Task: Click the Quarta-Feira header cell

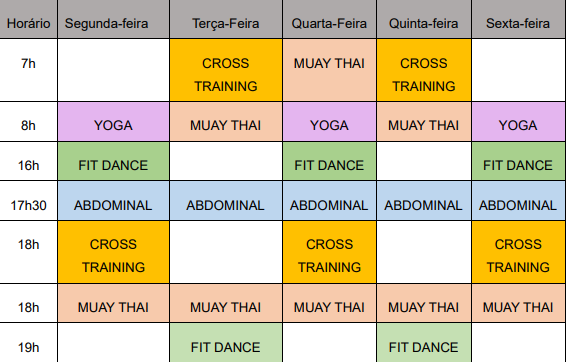Action: click(x=330, y=19)
